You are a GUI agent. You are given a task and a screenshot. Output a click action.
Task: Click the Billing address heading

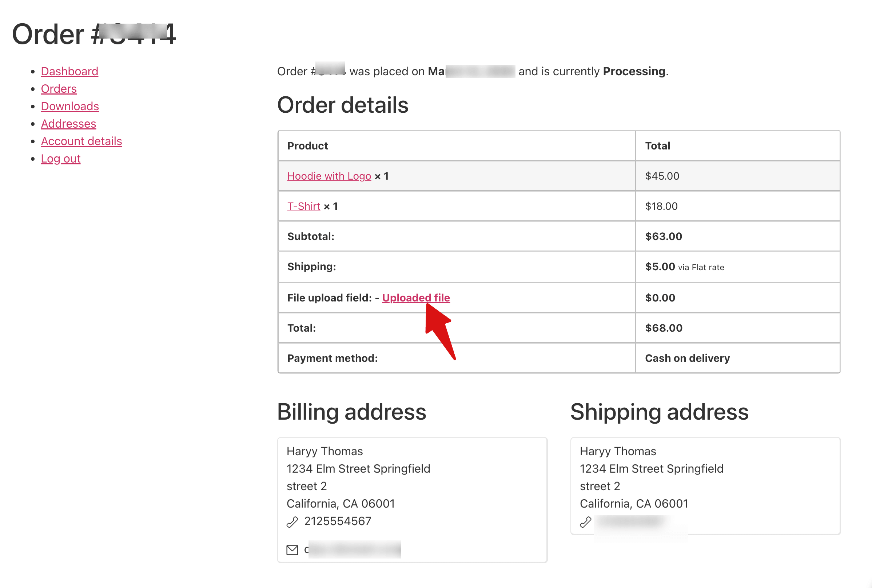(351, 412)
